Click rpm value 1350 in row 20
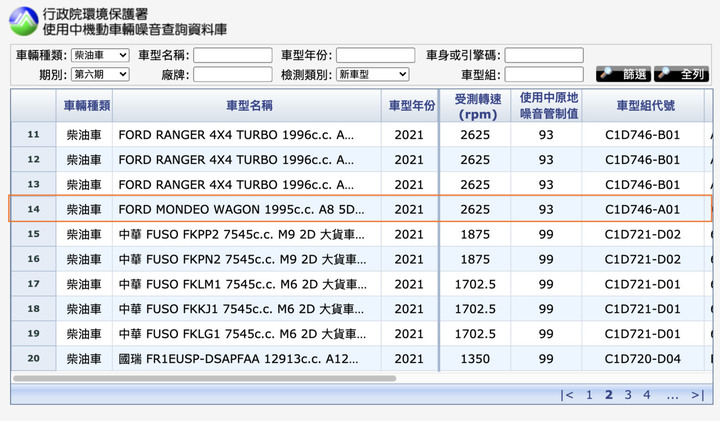The height and width of the screenshot is (421, 720). coord(475,359)
